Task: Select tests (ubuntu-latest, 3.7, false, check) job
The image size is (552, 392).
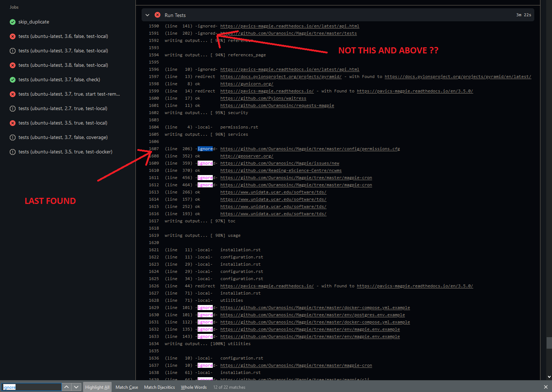Action: pos(59,80)
